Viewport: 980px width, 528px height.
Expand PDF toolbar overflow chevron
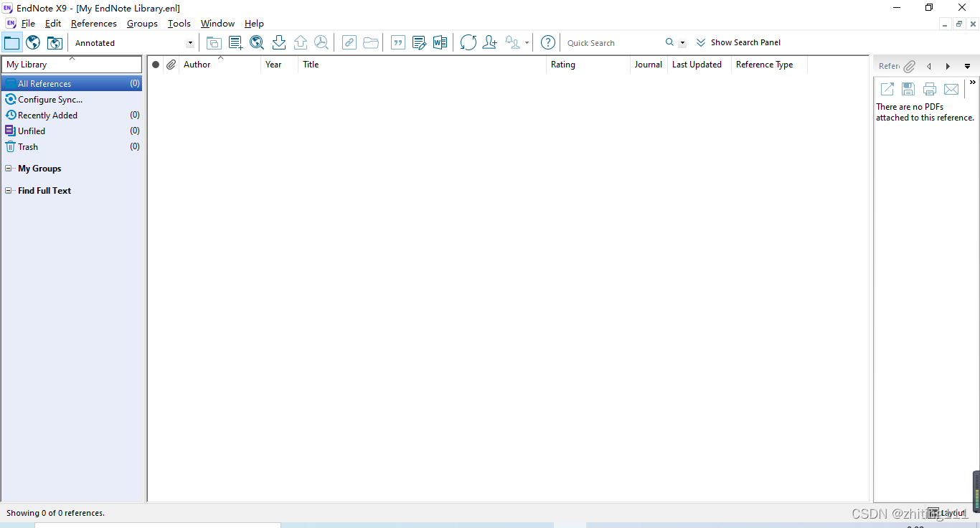[x=973, y=82]
